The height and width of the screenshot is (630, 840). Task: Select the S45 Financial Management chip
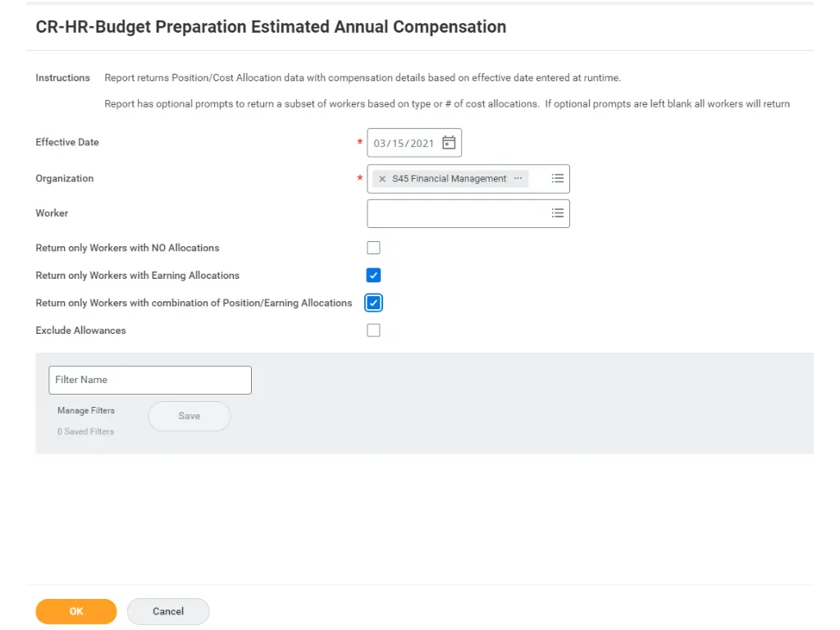coord(449,179)
